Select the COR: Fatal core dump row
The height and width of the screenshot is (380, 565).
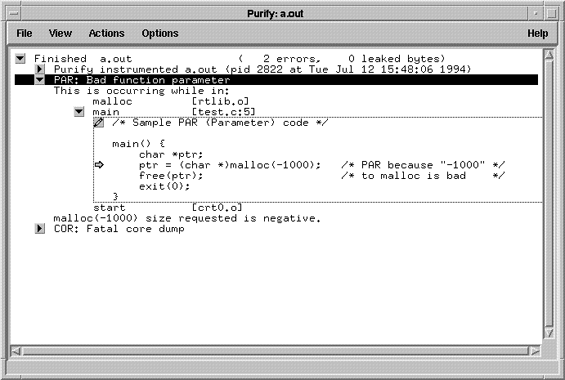119,229
